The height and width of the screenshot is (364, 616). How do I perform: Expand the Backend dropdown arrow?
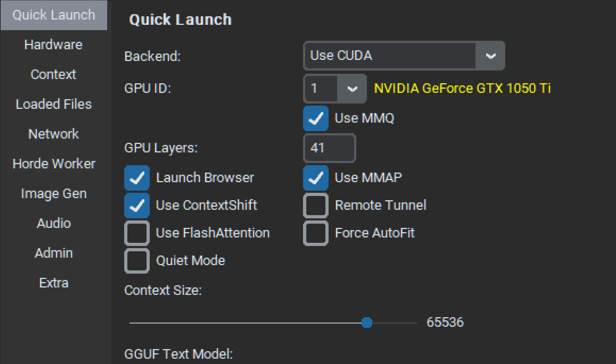490,56
